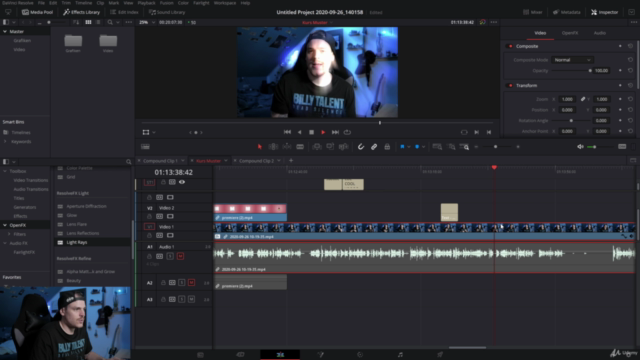Switch to the Compound Clip 1 tab
This screenshot has width=640, height=360.
[160, 161]
